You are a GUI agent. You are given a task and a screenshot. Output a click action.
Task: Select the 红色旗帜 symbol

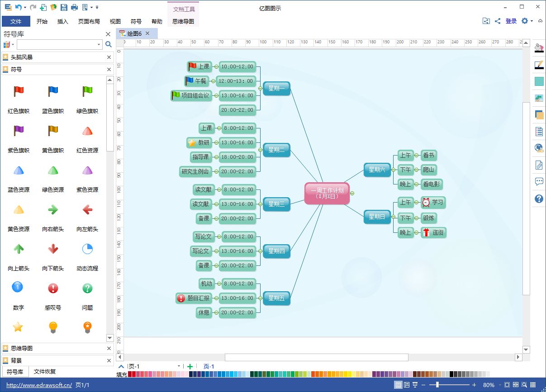tap(19, 92)
